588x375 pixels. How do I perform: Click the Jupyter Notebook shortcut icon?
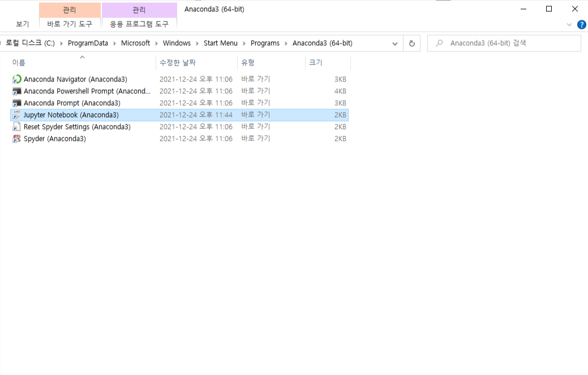pos(16,115)
